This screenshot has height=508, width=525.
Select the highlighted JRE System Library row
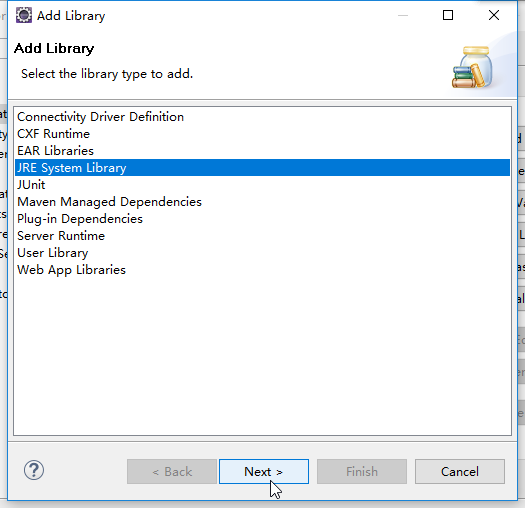[x=262, y=167]
